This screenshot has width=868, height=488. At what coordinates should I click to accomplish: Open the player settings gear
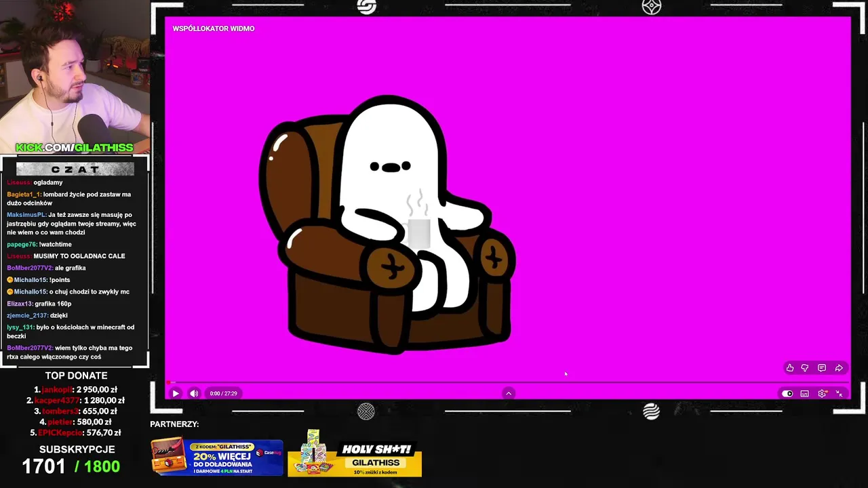coord(822,393)
